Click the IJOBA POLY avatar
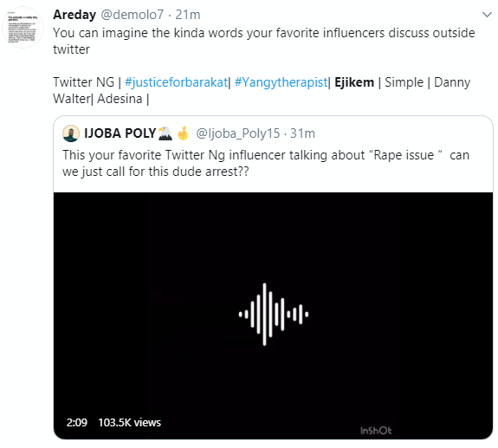The width and height of the screenshot is (498, 448). [x=71, y=133]
